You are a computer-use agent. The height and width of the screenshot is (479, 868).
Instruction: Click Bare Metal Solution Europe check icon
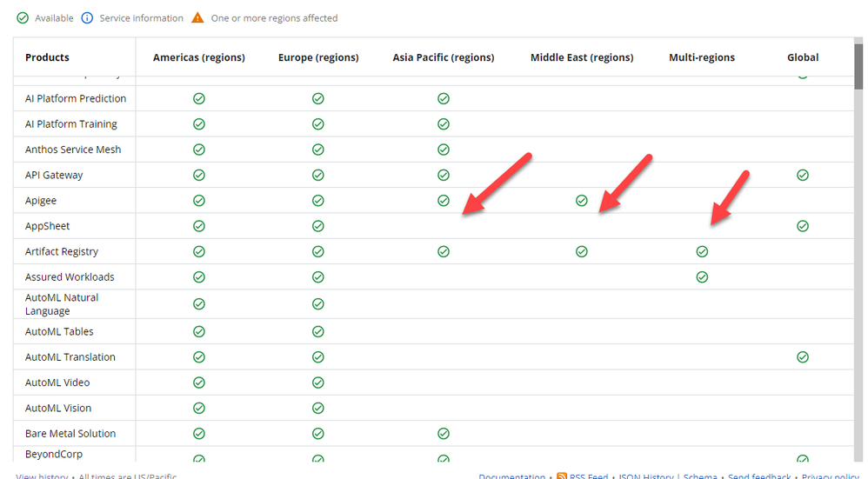[x=317, y=434]
